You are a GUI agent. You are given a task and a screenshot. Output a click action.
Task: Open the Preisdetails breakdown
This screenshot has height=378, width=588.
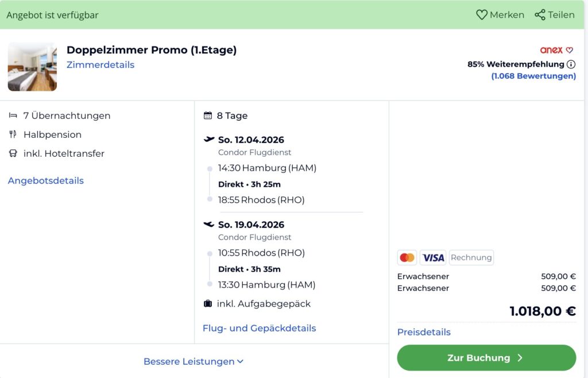pyautogui.click(x=423, y=332)
